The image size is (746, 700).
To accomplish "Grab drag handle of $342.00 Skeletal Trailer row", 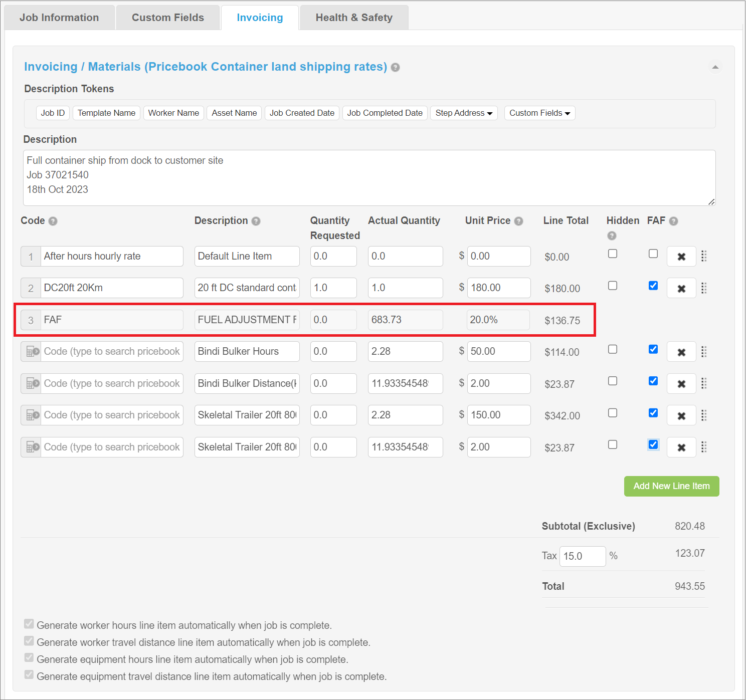I will point(704,415).
